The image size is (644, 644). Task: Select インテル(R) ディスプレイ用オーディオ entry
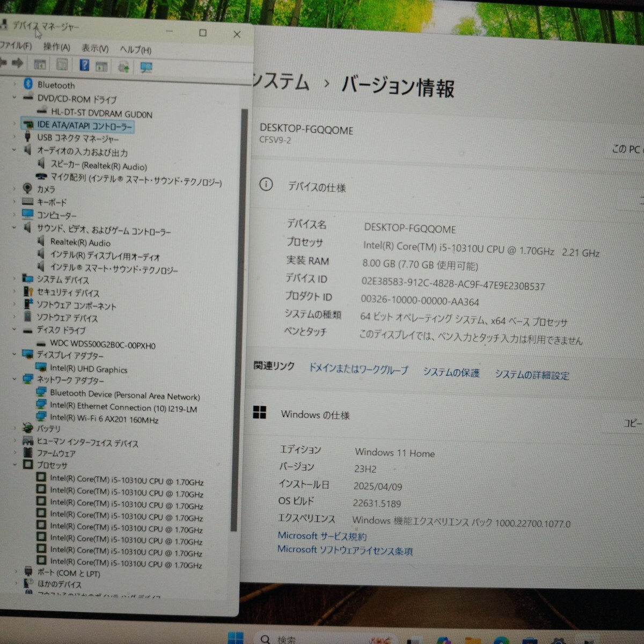(105, 255)
